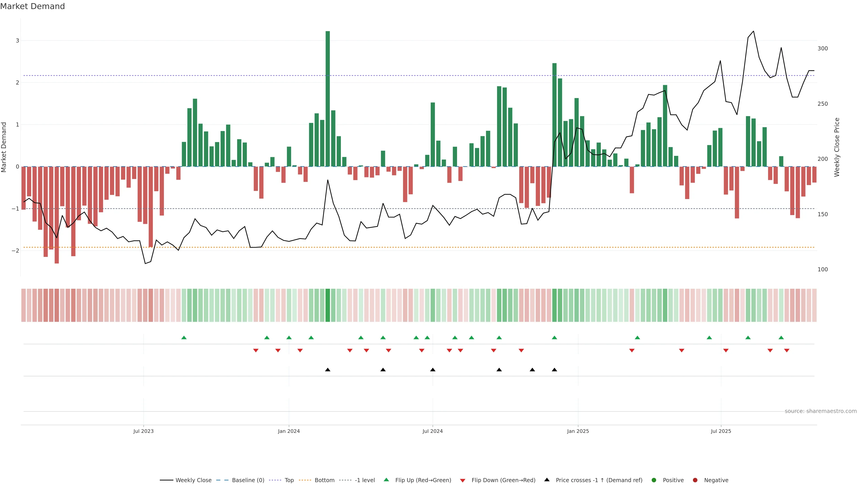
Task: Click the Market Demand chart title
Action: coord(32,6)
